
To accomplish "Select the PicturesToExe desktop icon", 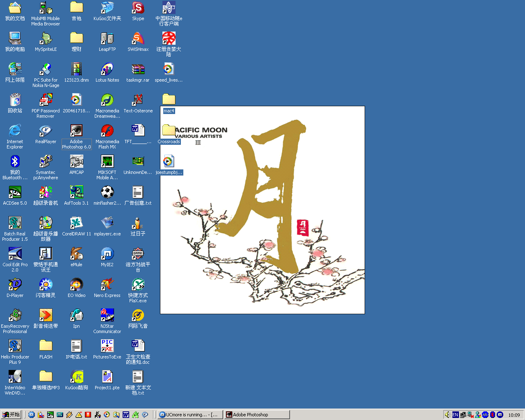I will (x=107, y=349).
